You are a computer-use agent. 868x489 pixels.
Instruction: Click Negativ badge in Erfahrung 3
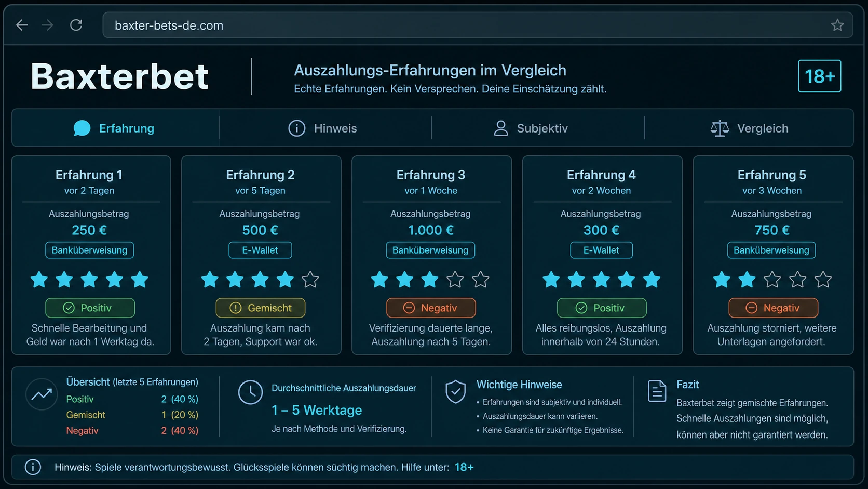click(431, 308)
